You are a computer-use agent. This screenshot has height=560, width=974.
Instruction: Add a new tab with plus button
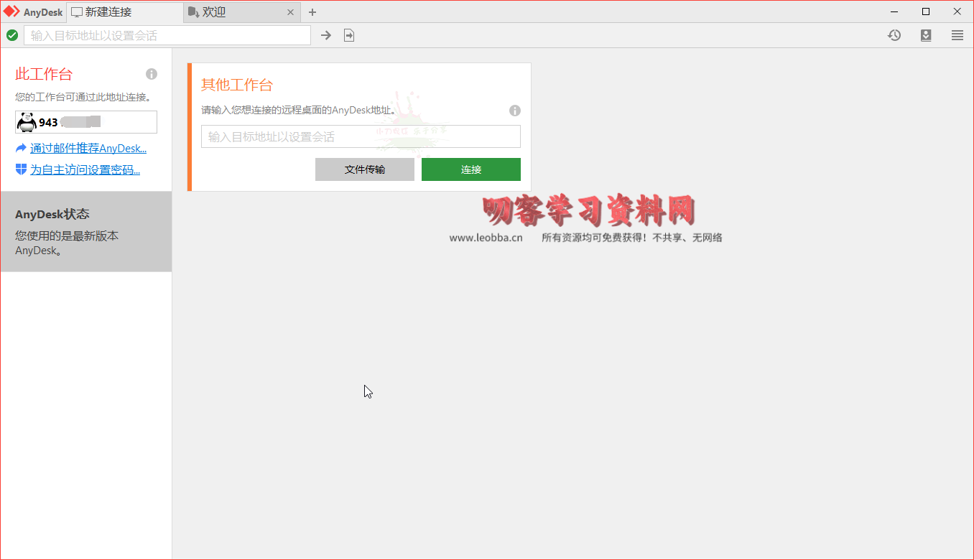tap(312, 12)
